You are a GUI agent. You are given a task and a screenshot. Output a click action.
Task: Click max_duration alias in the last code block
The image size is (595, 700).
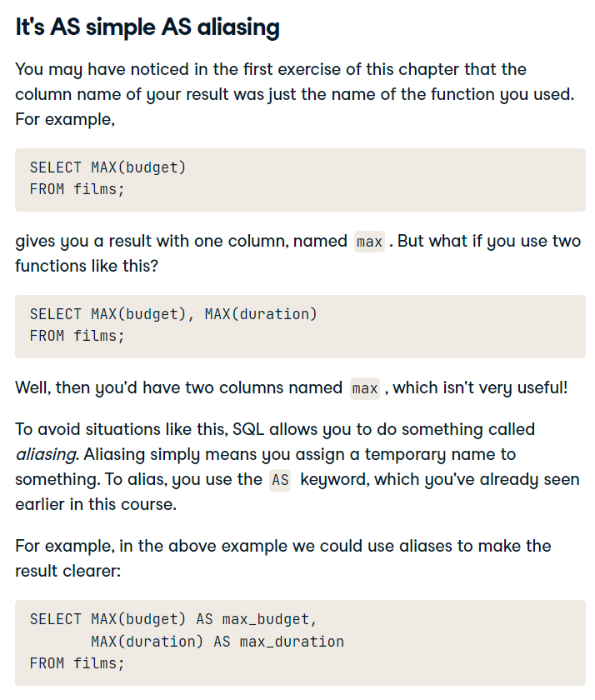(292, 642)
